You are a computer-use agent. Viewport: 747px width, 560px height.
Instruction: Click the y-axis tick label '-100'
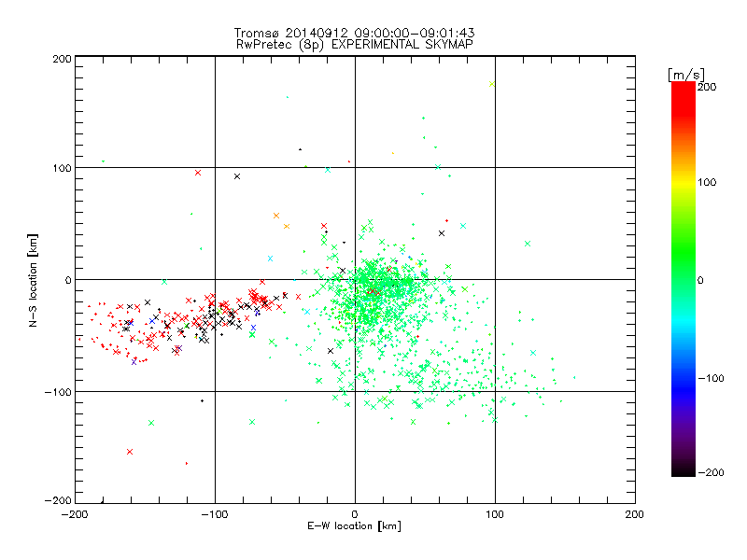tap(58, 392)
